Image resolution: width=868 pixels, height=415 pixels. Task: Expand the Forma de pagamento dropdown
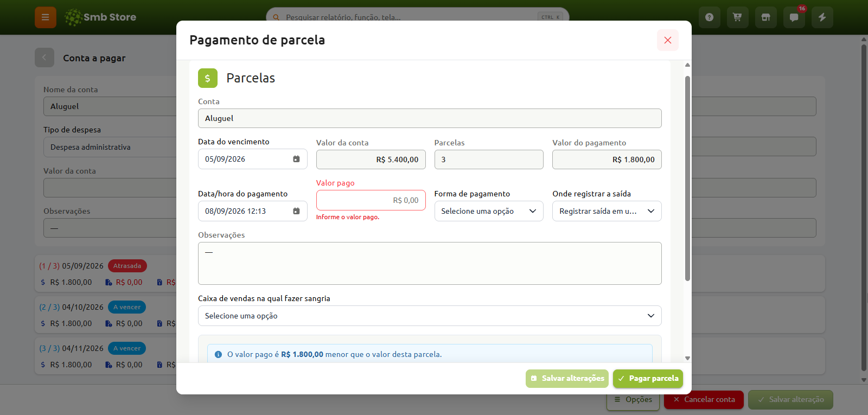489,211
